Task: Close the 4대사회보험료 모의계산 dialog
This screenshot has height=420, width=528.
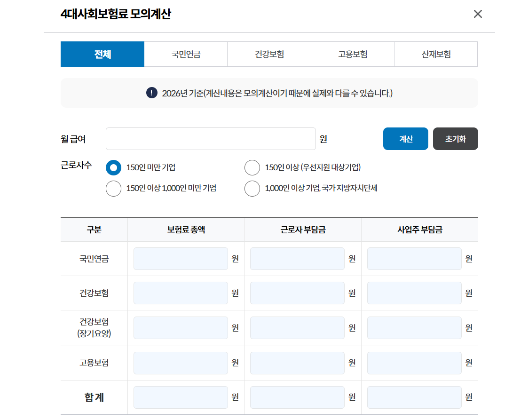Action: click(478, 14)
